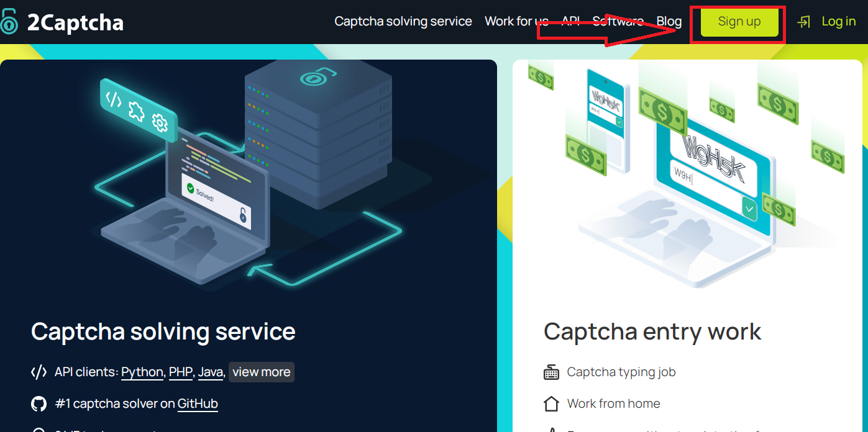Open the Blog navigation link
Viewport: 868px width, 432px height.
point(669,21)
